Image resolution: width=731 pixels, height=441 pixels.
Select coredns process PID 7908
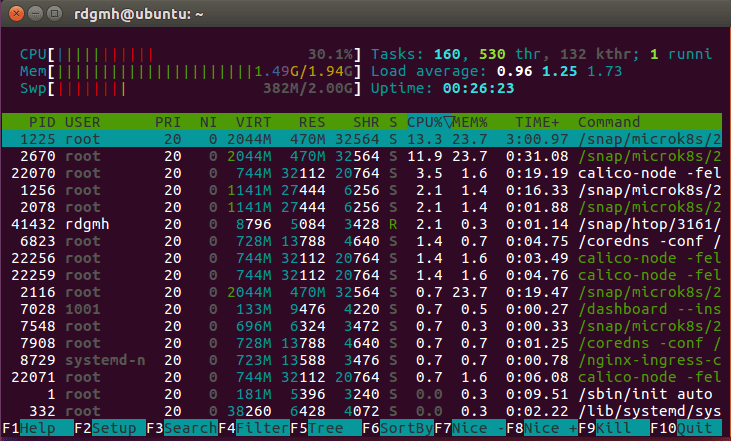[x=362, y=343]
